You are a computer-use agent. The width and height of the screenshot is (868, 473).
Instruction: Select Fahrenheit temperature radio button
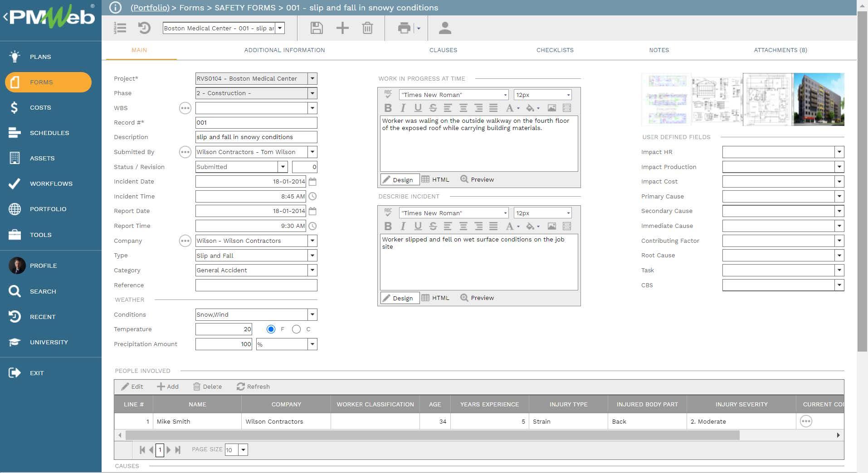tap(271, 329)
